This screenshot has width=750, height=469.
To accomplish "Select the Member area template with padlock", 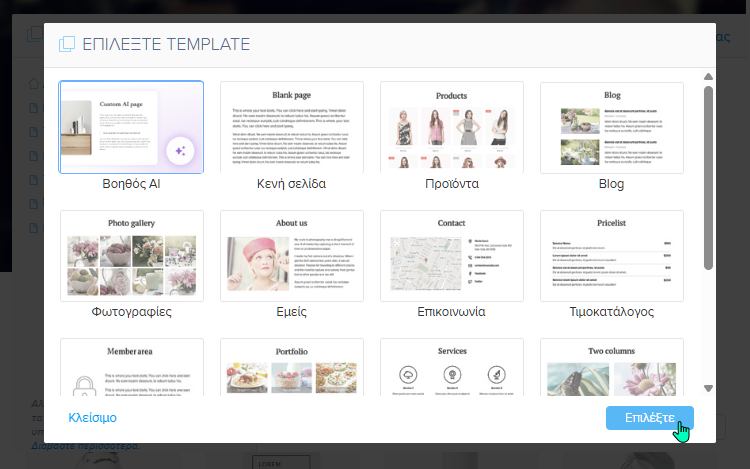I will pyautogui.click(x=131, y=368).
